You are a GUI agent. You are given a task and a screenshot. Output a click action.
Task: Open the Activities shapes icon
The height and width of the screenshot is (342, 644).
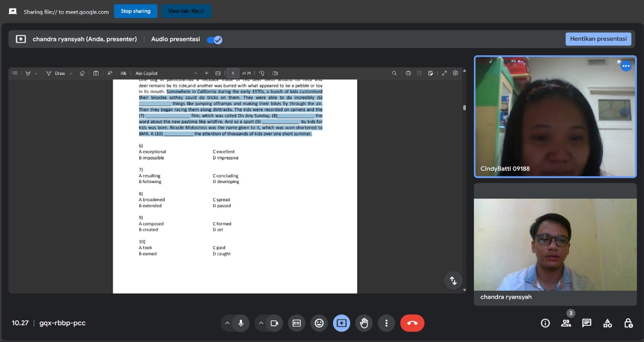pos(607,323)
